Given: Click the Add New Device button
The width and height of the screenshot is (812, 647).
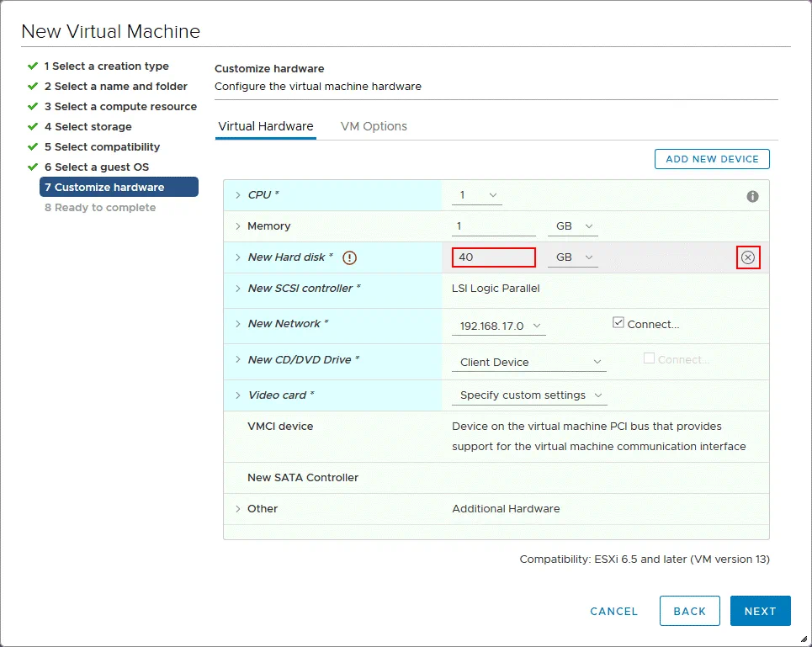Looking at the screenshot, I should point(712,159).
